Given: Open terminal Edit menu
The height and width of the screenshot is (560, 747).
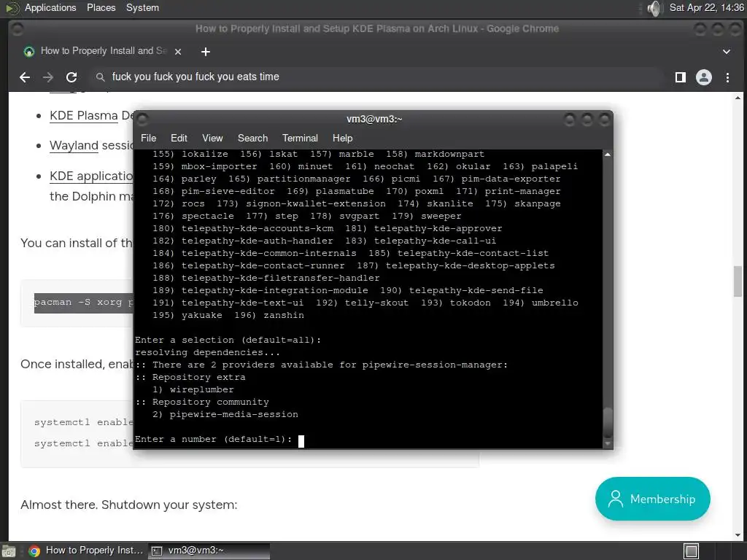Looking at the screenshot, I should point(179,138).
